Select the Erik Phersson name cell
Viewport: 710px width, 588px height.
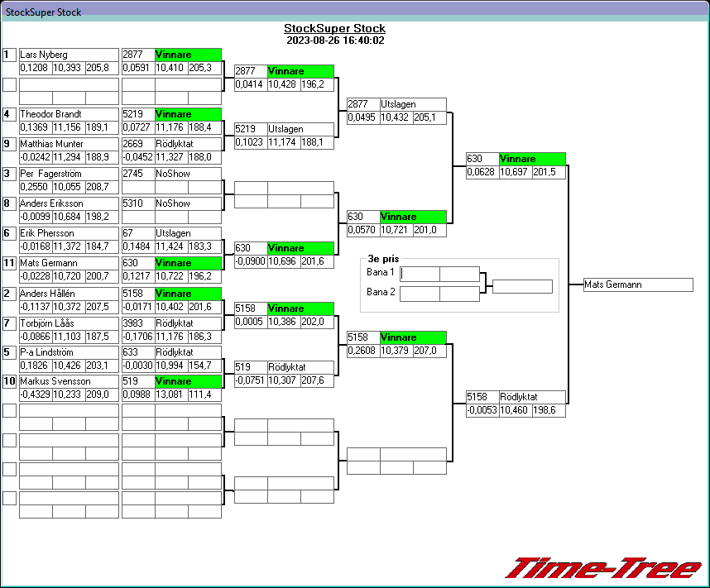(69, 233)
